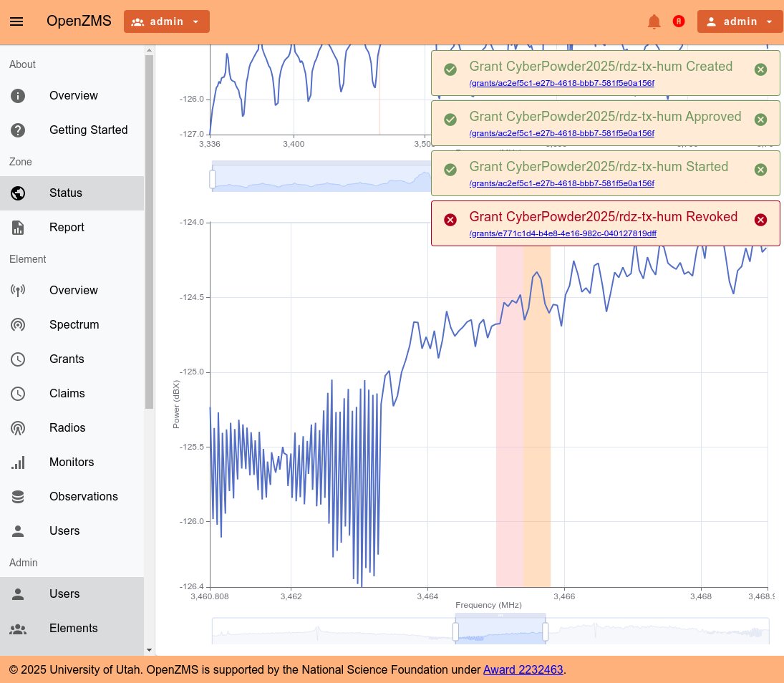Click right handle of lower chart range slider

[545, 631]
